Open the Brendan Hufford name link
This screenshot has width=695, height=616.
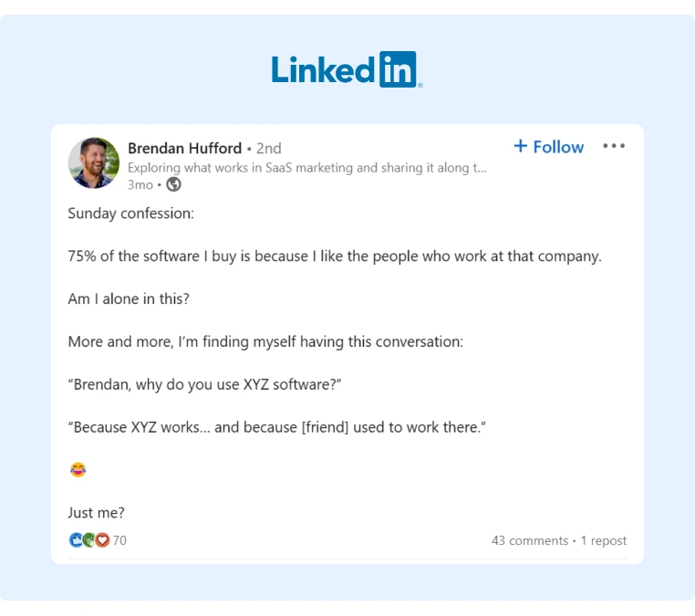(x=184, y=148)
